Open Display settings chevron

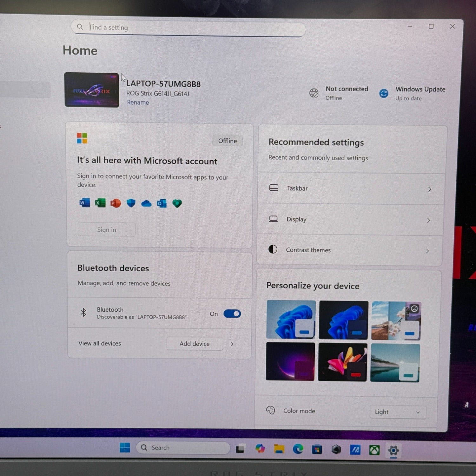click(428, 220)
